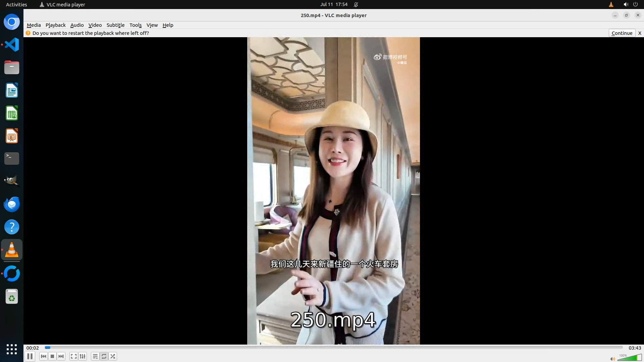The height and width of the screenshot is (362, 644).
Task: Expand the Subtitle menu
Action: 115,25
